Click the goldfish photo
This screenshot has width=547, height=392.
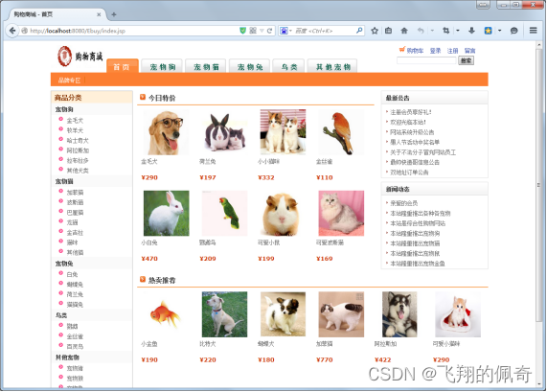click(x=166, y=314)
